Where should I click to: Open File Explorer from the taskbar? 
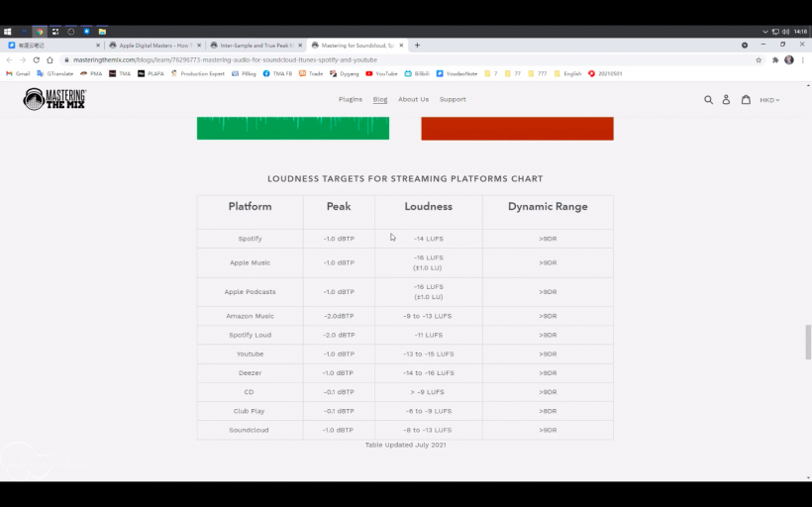(x=103, y=32)
